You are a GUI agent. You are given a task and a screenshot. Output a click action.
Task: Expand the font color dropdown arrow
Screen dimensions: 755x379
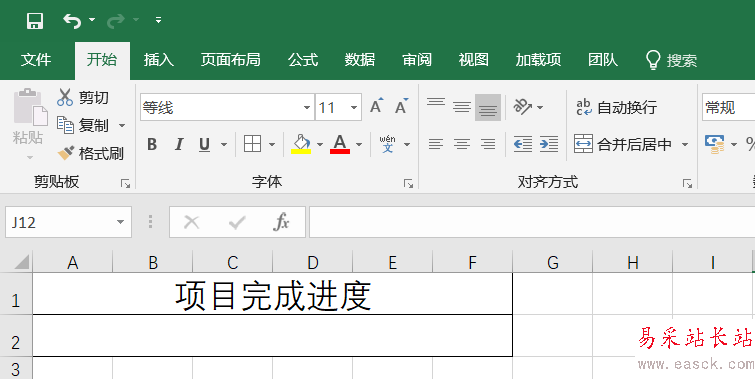[359, 144]
